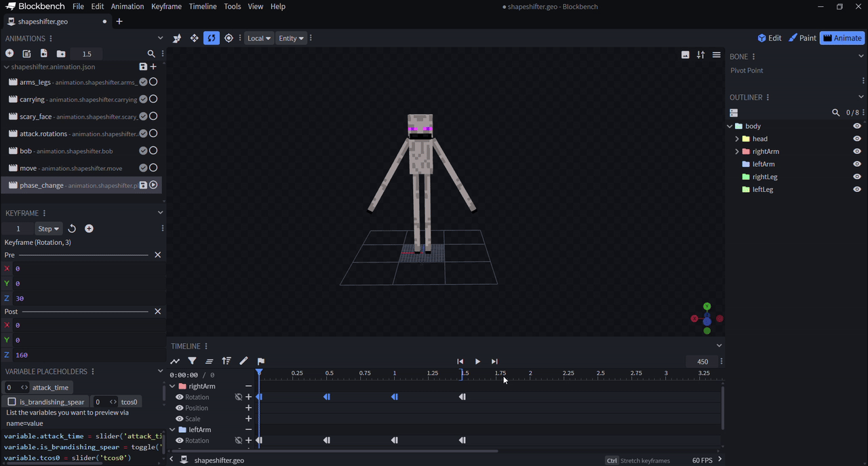Click the import animation file icon
The width and height of the screenshot is (868, 466).
point(43,54)
